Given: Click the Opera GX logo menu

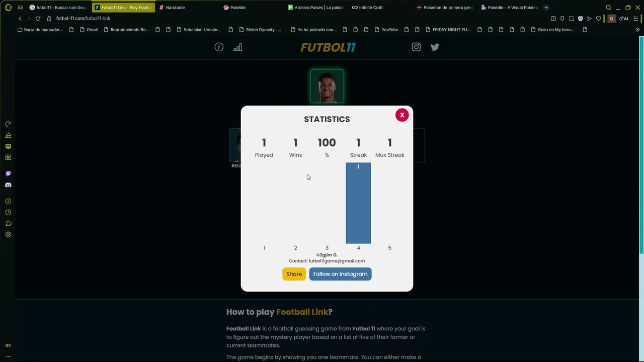Looking at the screenshot, I should 8,8.
